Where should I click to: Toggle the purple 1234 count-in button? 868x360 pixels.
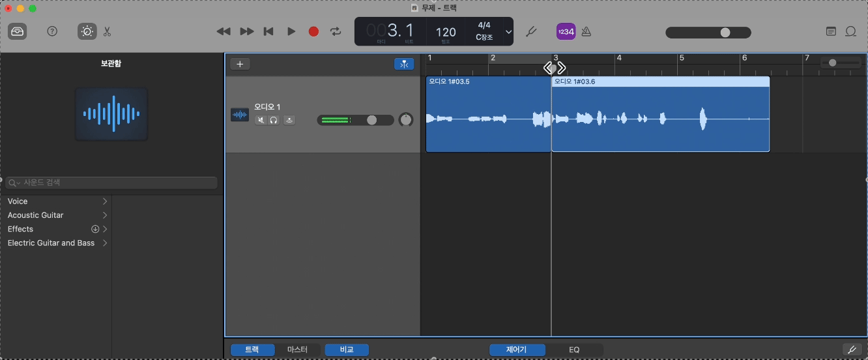pos(566,31)
